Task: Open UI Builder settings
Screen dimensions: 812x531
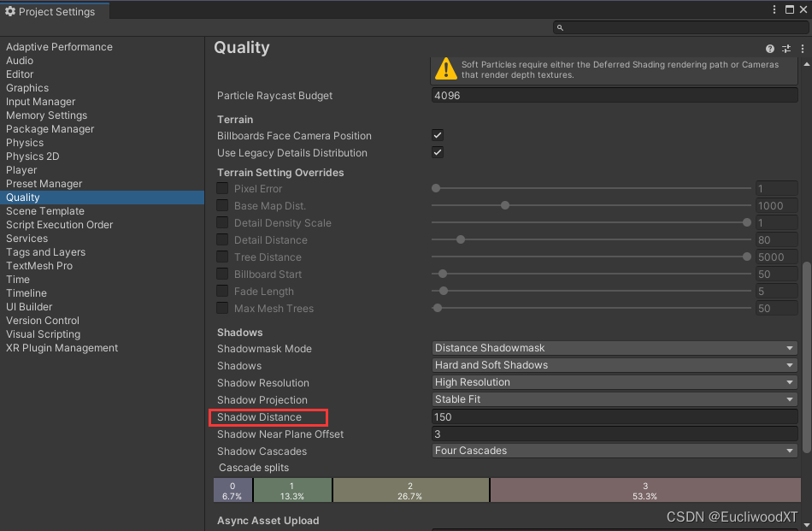Action: (x=29, y=307)
